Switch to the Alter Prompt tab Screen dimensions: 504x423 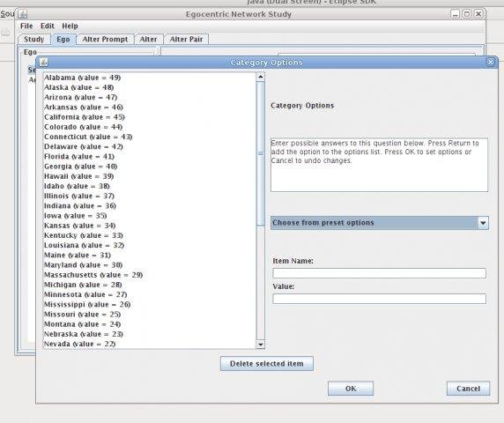point(105,39)
